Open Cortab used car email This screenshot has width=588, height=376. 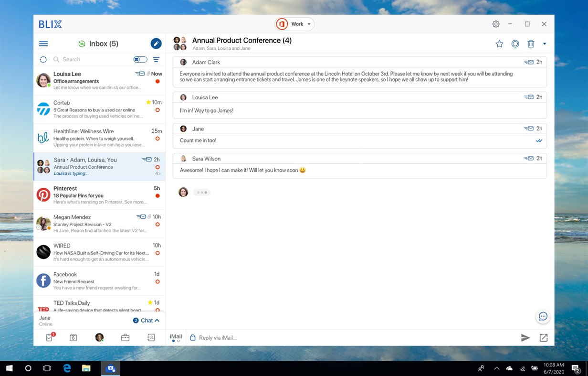(x=99, y=109)
